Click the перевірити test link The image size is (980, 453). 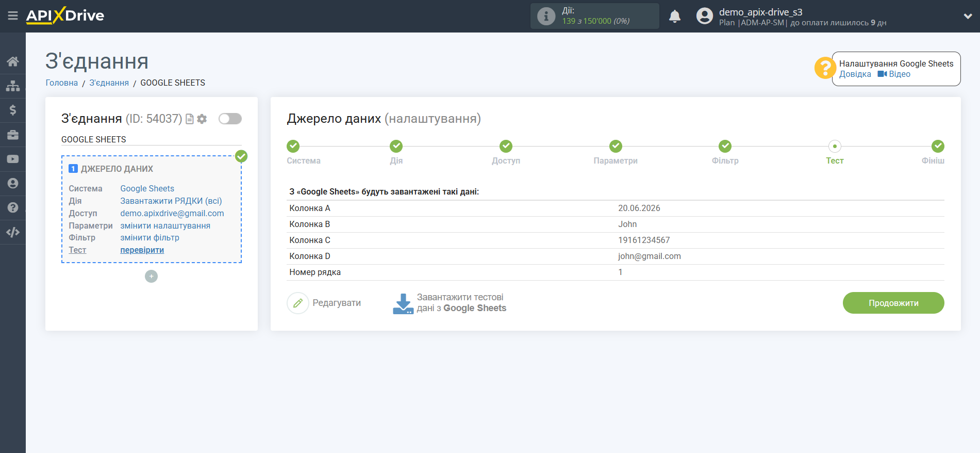(x=142, y=250)
